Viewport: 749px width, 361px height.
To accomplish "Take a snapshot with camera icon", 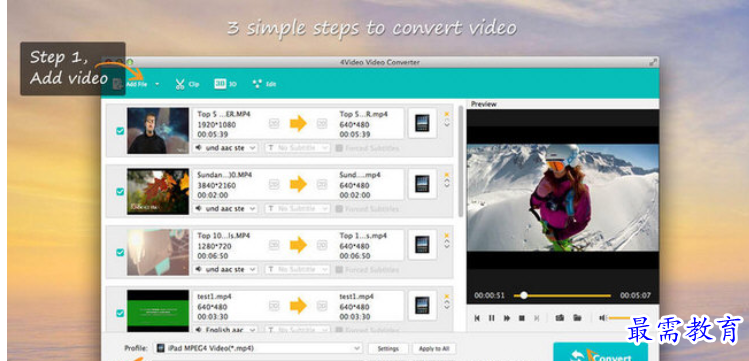I will click(559, 318).
